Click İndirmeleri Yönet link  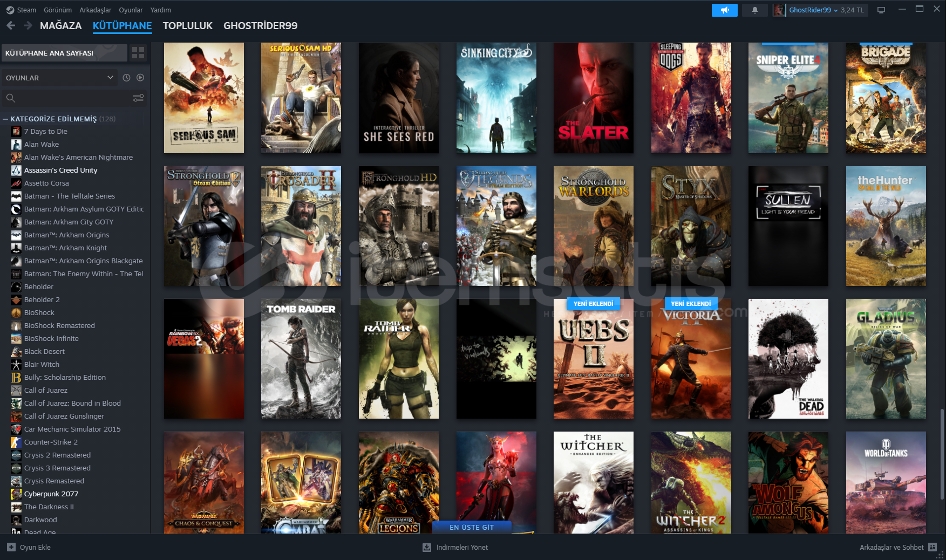(x=462, y=547)
